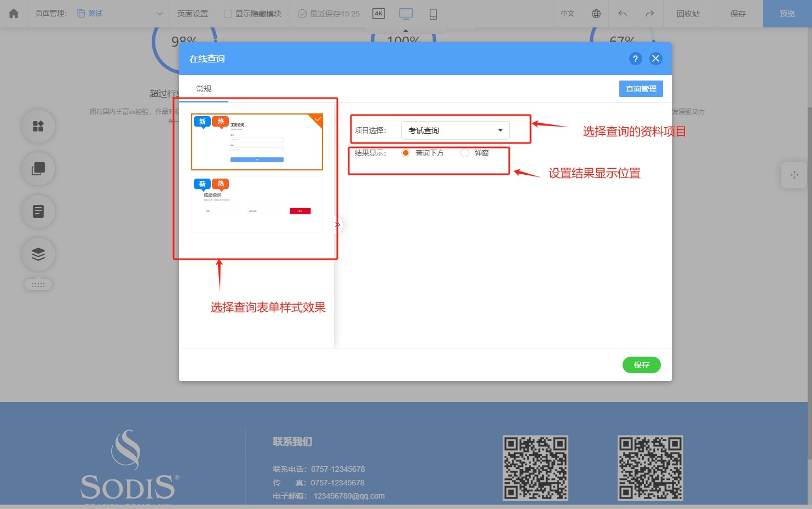Select the desktop monitor view icon
812x509 pixels.
pyautogui.click(x=406, y=14)
